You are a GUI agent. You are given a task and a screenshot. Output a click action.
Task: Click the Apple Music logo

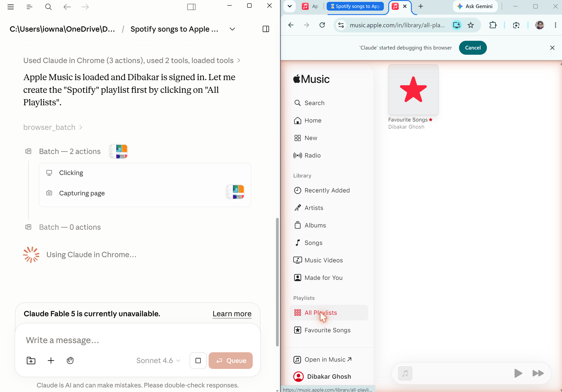tap(311, 79)
